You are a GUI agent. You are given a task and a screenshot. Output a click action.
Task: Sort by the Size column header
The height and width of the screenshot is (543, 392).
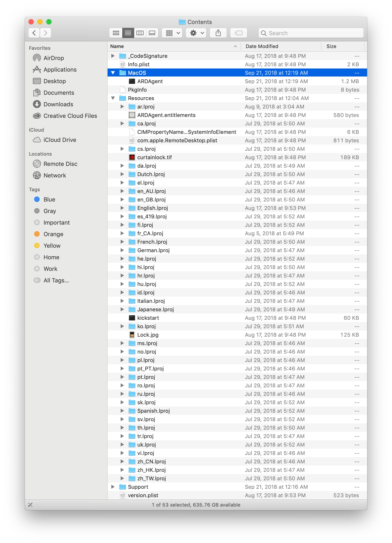(343, 46)
